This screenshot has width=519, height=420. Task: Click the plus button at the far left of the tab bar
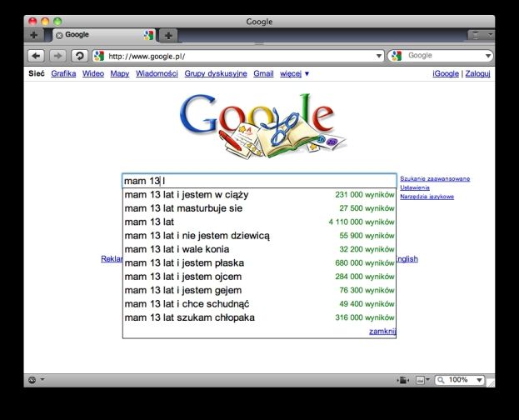coord(33,35)
